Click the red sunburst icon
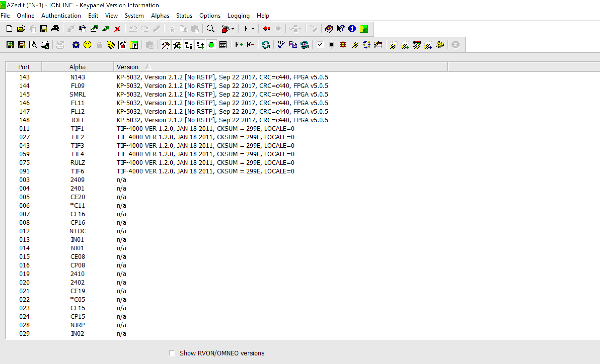 pyautogui.click(x=343, y=45)
